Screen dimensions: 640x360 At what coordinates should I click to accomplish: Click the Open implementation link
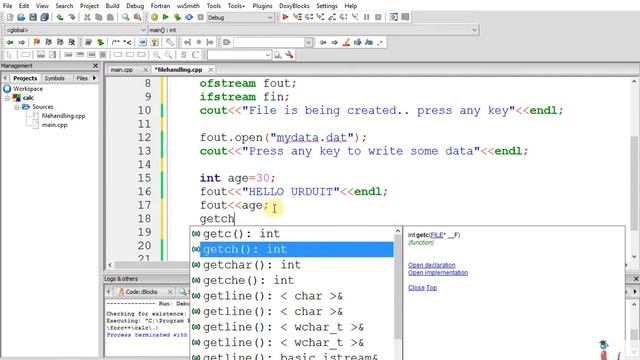click(x=438, y=273)
